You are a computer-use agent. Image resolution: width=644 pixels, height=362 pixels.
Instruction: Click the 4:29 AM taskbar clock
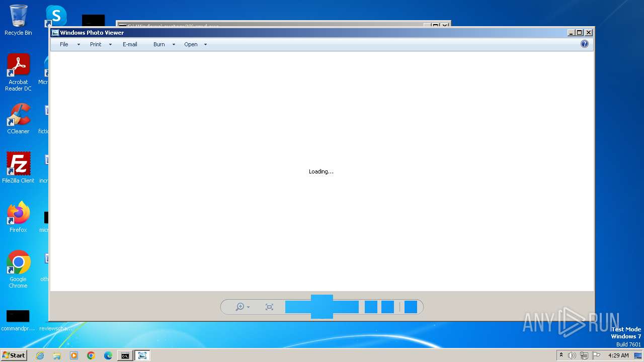coord(618,355)
